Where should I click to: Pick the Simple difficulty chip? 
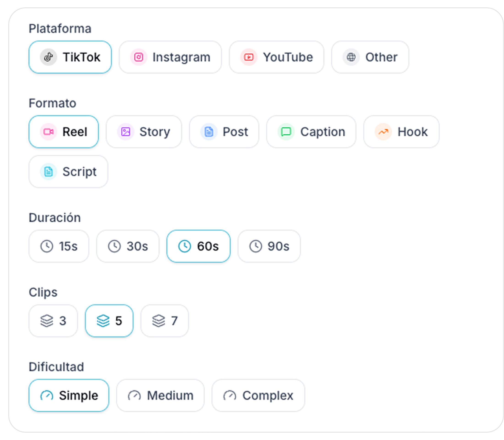pyautogui.click(x=69, y=396)
